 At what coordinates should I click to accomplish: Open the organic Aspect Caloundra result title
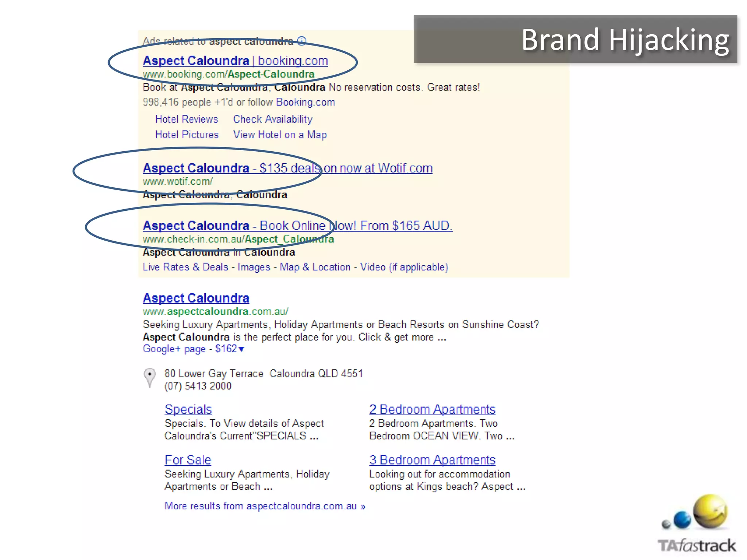click(x=196, y=298)
